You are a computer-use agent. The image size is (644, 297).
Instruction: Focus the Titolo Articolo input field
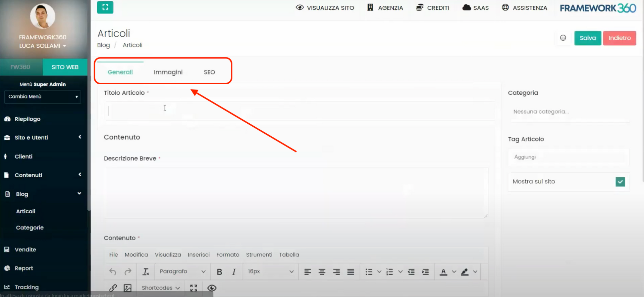click(x=300, y=111)
